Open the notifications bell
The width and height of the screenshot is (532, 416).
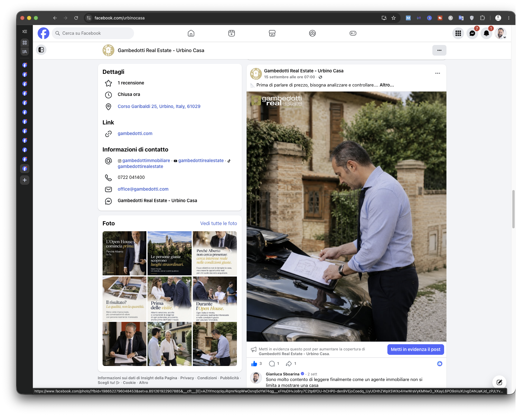pyautogui.click(x=486, y=33)
